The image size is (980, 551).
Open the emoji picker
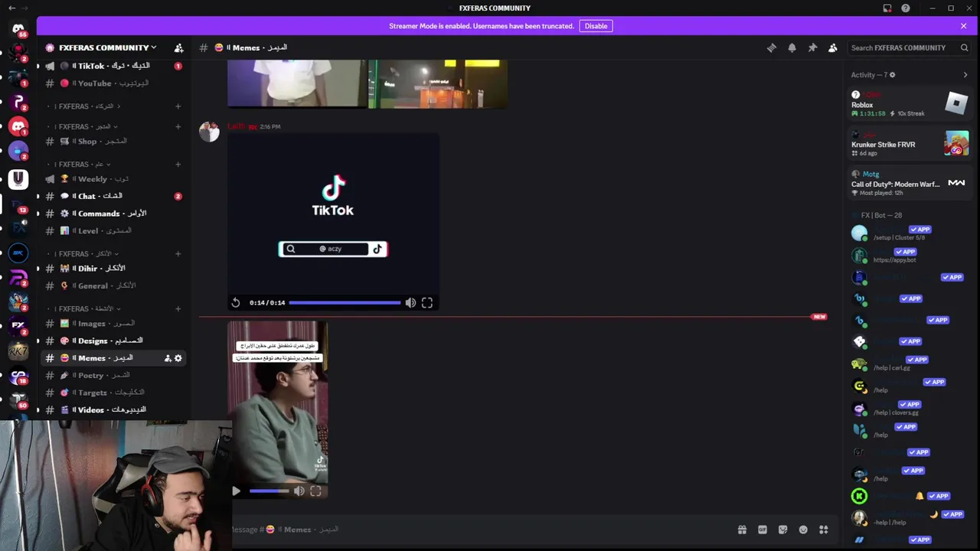tap(803, 530)
